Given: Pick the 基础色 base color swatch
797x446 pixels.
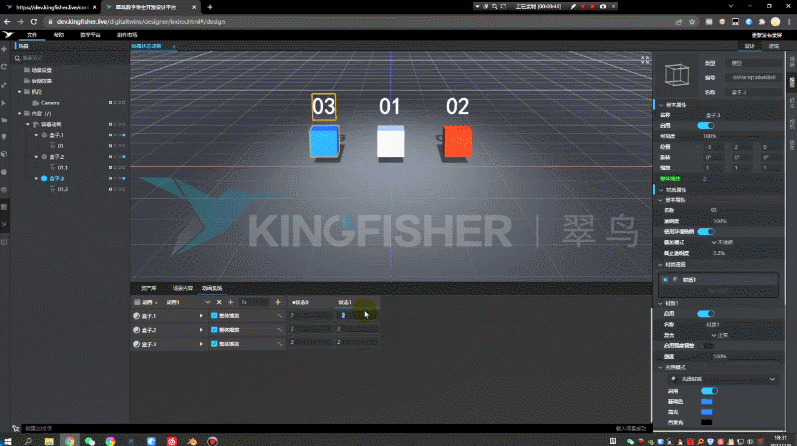Looking at the screenshot, I should [707, 402].
